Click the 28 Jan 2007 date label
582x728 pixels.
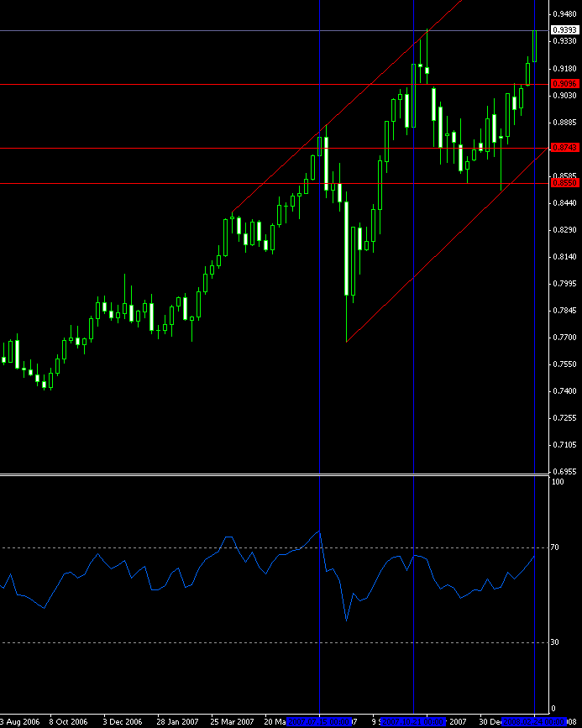point(176,722)
